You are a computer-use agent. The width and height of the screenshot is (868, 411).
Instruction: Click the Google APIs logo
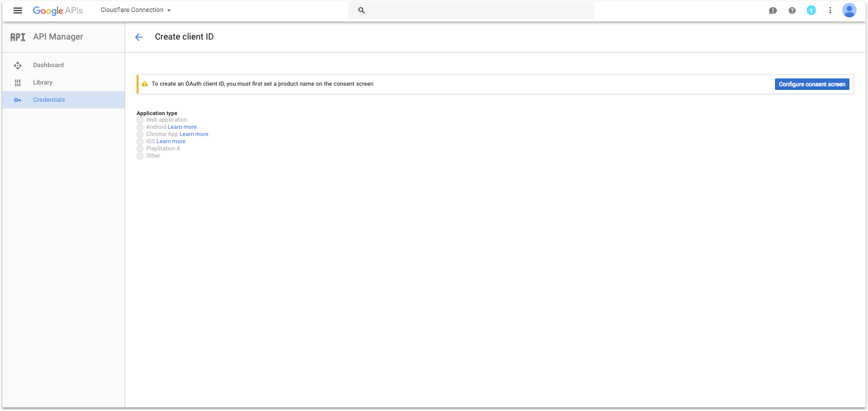[x=58, y=10]
